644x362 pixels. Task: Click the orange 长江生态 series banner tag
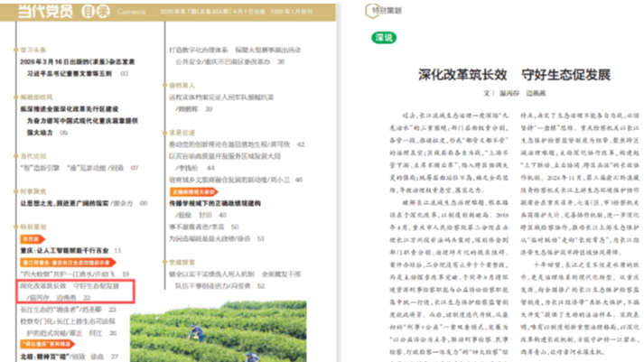pyautogui.click(x=68, y=263)
